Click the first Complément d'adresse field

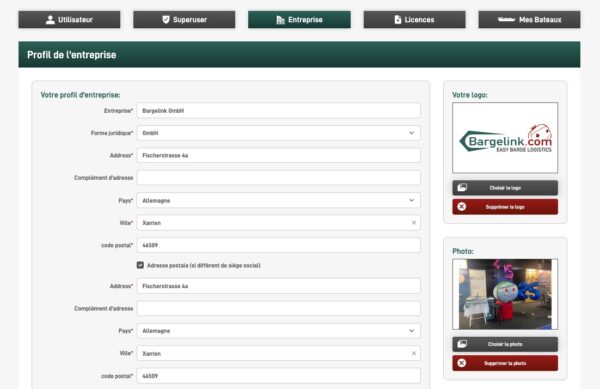(279, 178)
